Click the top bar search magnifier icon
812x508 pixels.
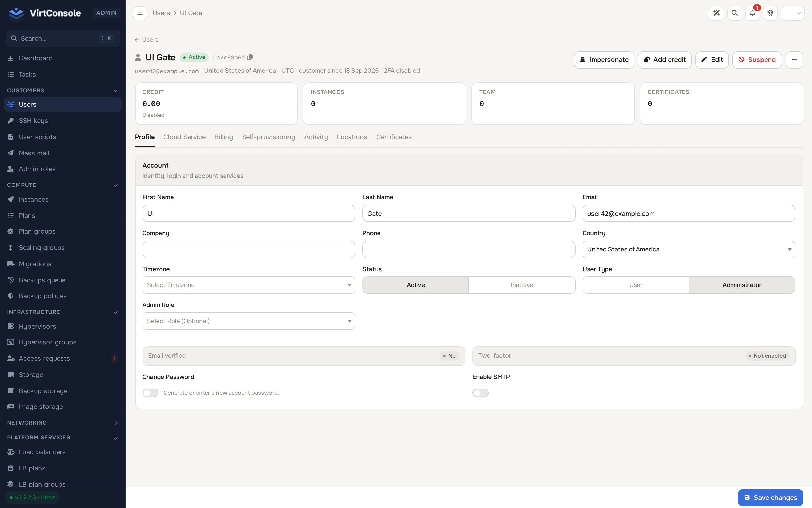pyautogui.click(x=735, y=13)
